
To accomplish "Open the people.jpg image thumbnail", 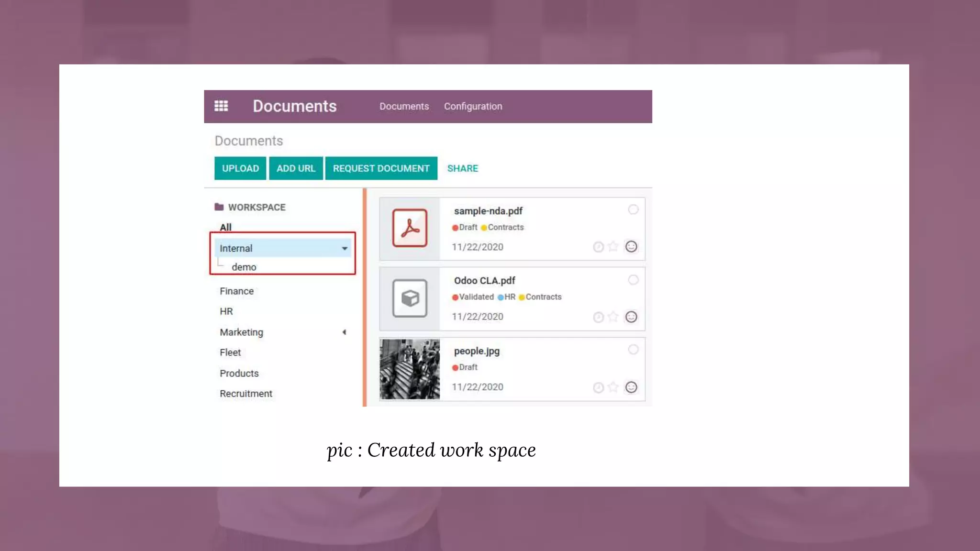I will 410,369.
